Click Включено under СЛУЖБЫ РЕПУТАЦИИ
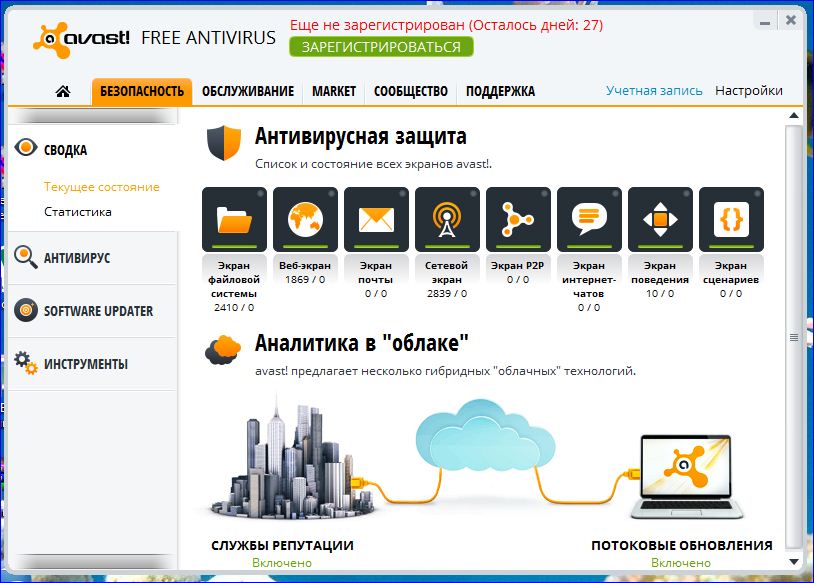Screen dimensions: 814x583 click(x=282, y=563)
